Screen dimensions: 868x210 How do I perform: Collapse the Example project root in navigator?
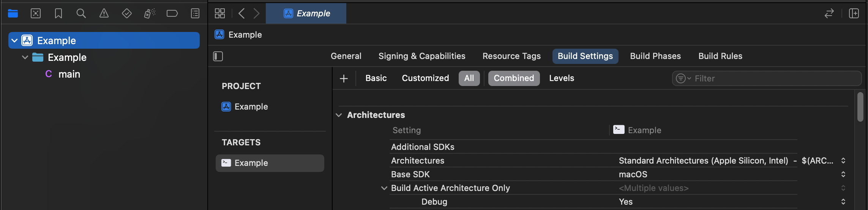pyautogui.click(x=14, y=41)
